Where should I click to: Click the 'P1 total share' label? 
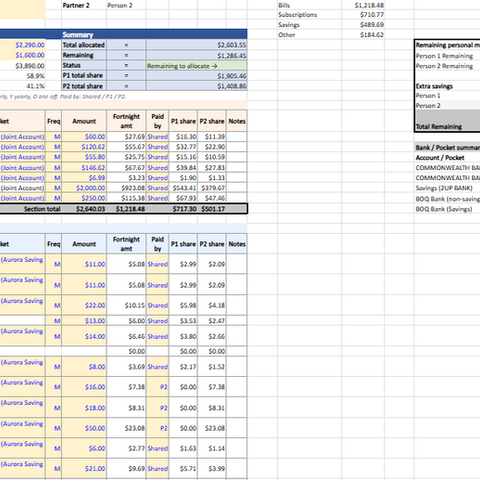pos(84,76)
